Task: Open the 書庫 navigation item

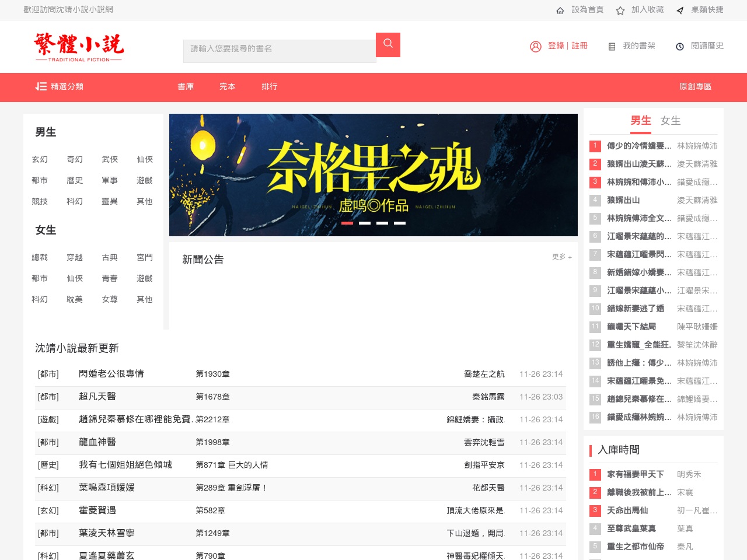Action: [x=186, y=86]
